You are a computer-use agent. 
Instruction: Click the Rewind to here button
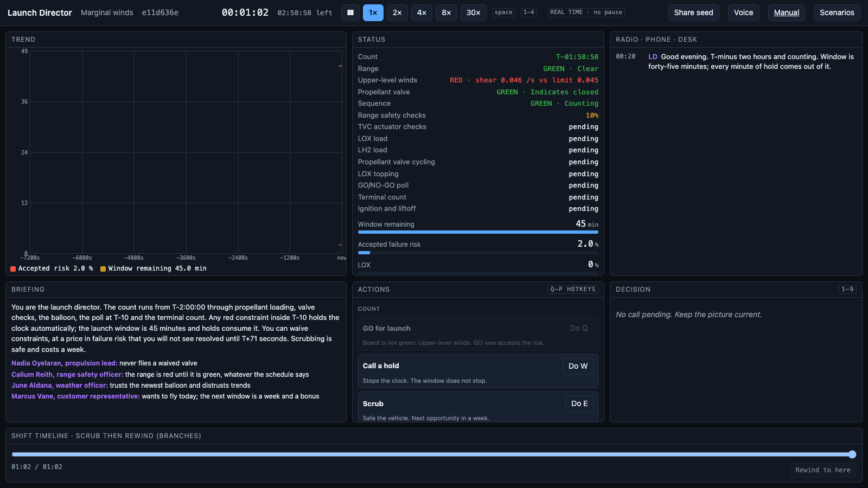(x=823, y=470)
